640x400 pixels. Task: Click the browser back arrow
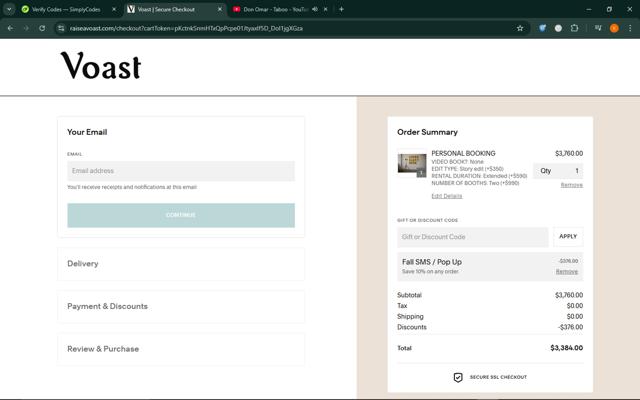[10, 28]
